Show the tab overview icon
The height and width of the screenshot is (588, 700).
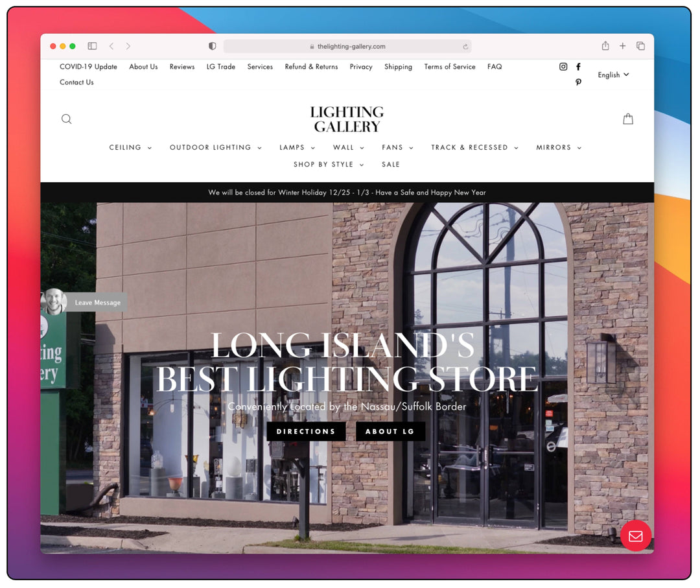click(640, 46)
